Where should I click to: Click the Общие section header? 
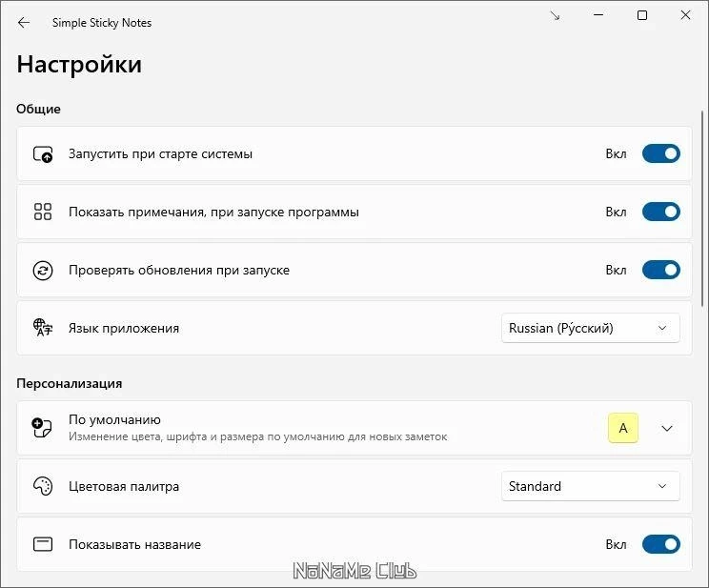coord(38,109)
